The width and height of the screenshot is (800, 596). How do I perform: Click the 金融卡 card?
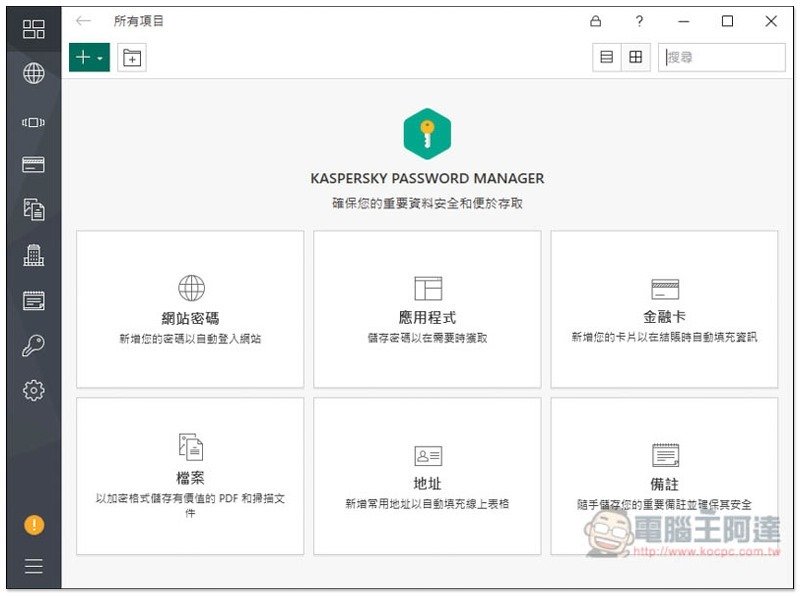[x=664, y=309]
